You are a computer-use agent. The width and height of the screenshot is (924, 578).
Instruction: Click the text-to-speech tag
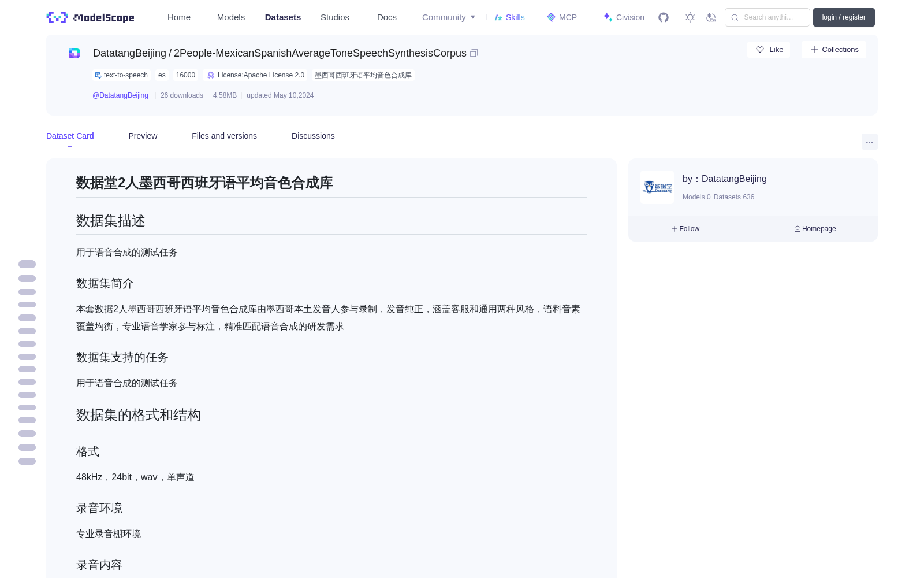121,75
